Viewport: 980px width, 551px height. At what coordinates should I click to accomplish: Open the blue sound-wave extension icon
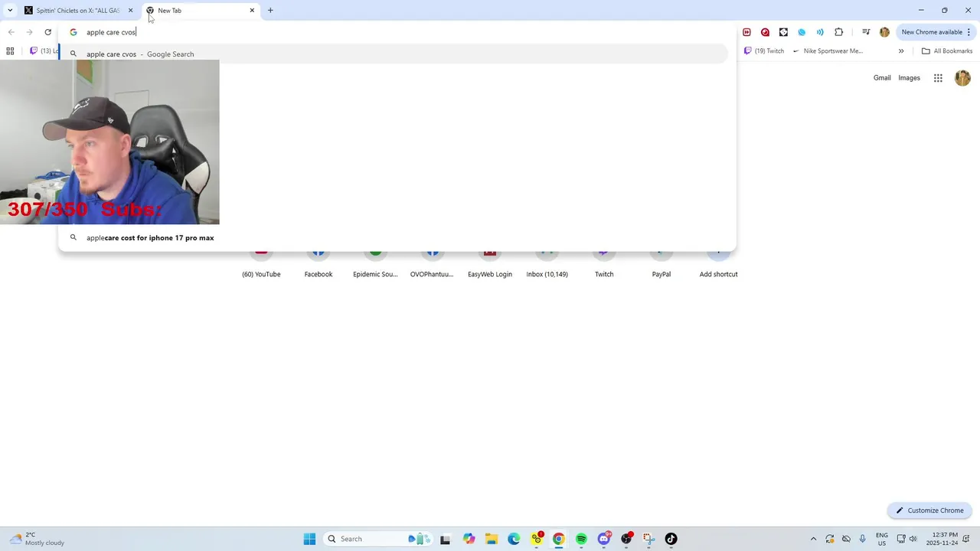(x=820, y=32)
